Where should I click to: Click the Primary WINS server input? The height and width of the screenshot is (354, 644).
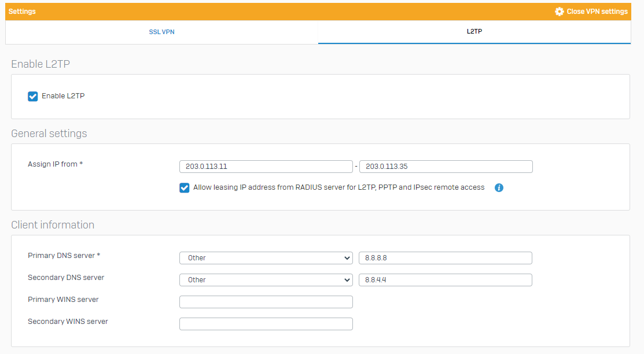(266, 301)
